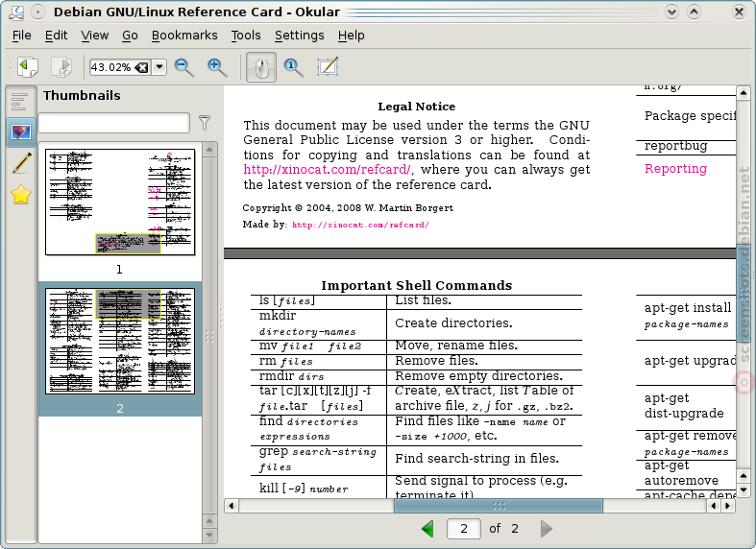Click the title bar sticky circle button

pos(37,12)
